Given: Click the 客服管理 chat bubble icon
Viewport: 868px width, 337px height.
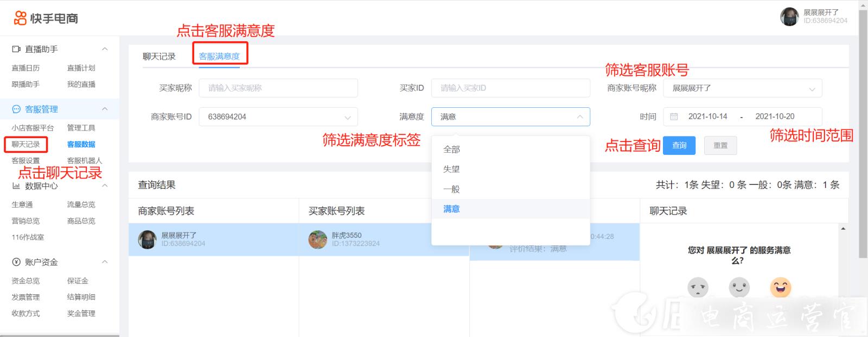Looking at the screenshot, I should coord(16,109).
